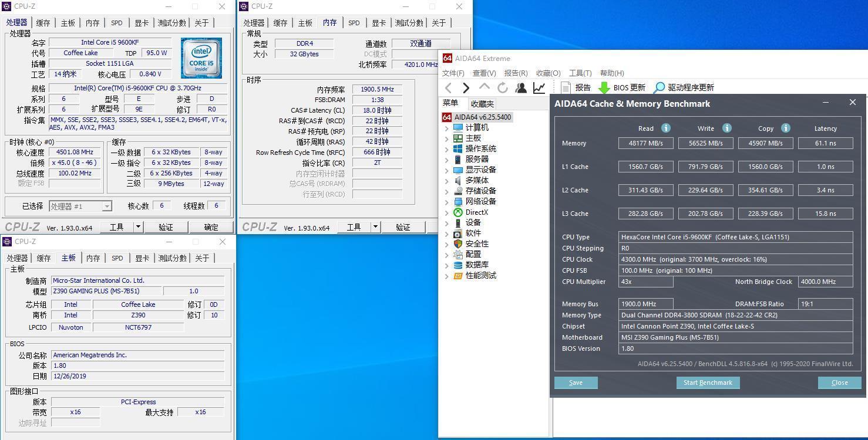Go back with AIDA64 back arrow

448,87
